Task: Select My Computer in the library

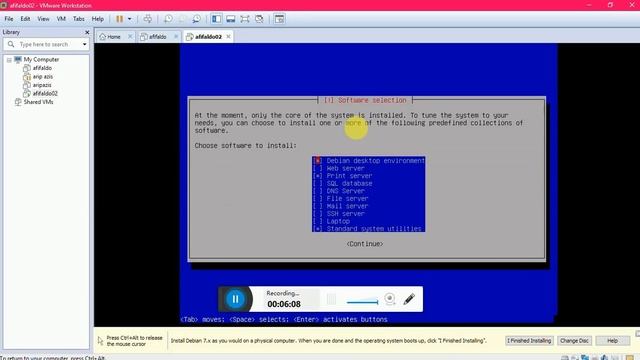Action: (x=41, y=60)
